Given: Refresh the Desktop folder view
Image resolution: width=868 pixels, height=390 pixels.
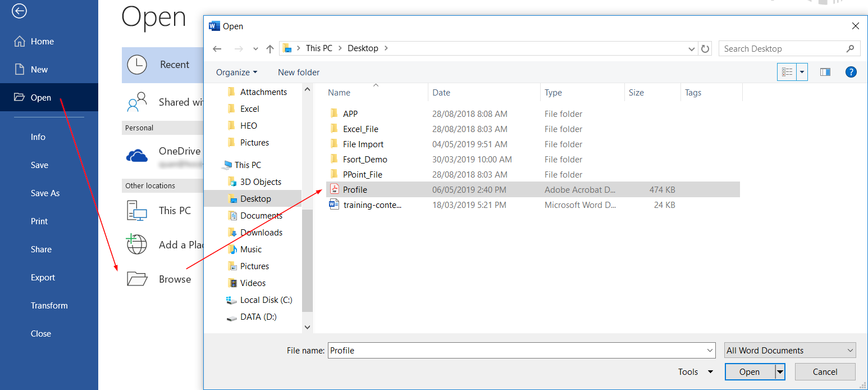Looking at the screenshot, I should tap(705, 48).
